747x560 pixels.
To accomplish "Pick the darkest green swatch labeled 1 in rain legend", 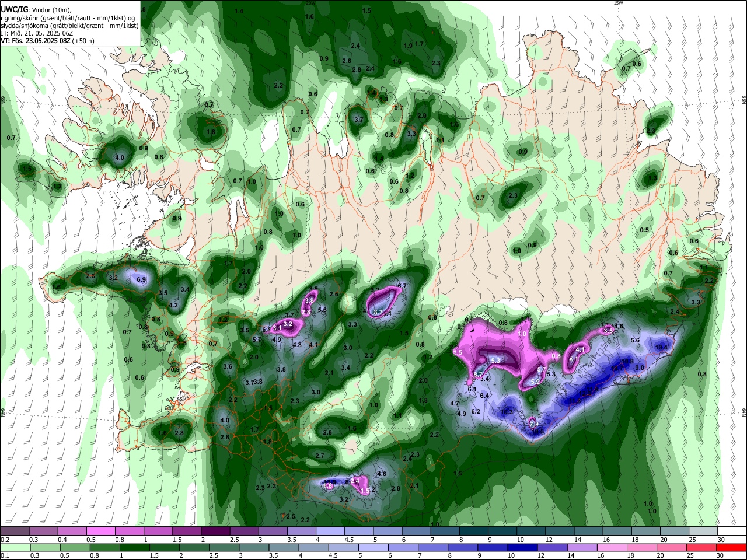I will [x=134, y=548].
